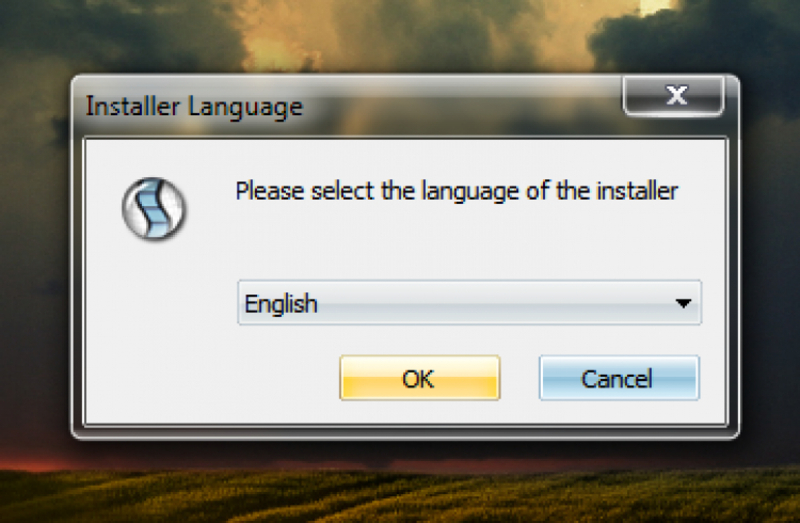Click the blank area beneath the installer logo

[154, 332]
